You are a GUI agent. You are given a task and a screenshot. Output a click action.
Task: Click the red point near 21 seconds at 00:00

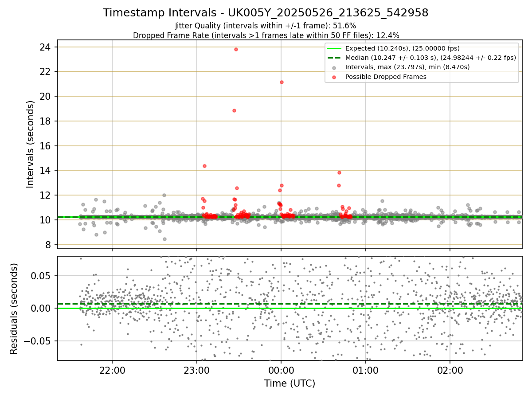tap(282, 82)
